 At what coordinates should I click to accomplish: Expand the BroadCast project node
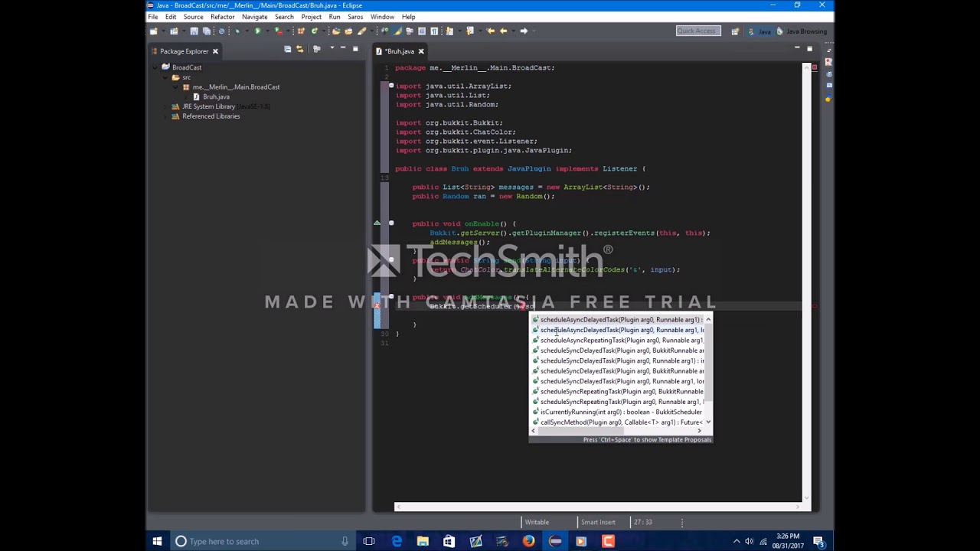click(x=155, y=67)
